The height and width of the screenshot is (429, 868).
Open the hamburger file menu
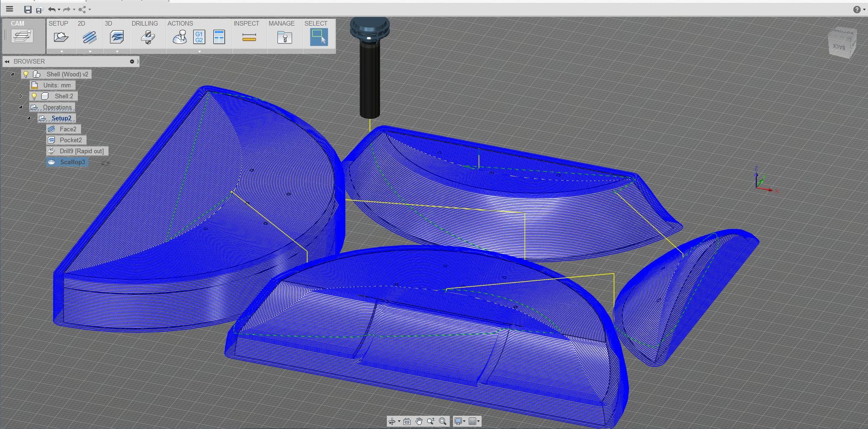click(x=10, y=9)
